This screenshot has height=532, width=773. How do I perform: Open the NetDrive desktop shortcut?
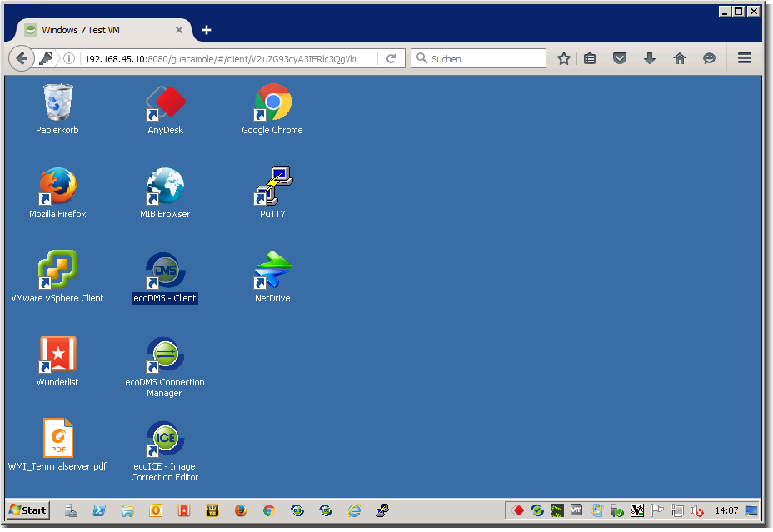click(x=272, y=271)
